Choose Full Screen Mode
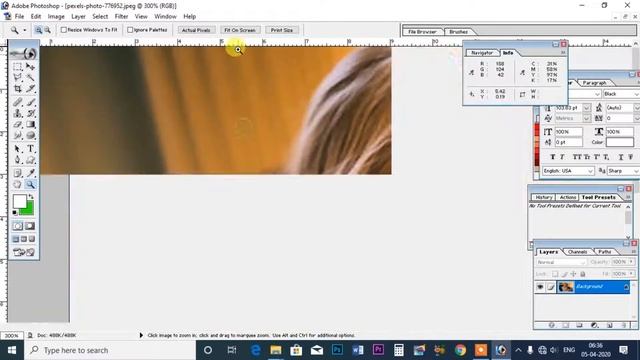Screen dimensions: 640x360 [x=32, y=239]
